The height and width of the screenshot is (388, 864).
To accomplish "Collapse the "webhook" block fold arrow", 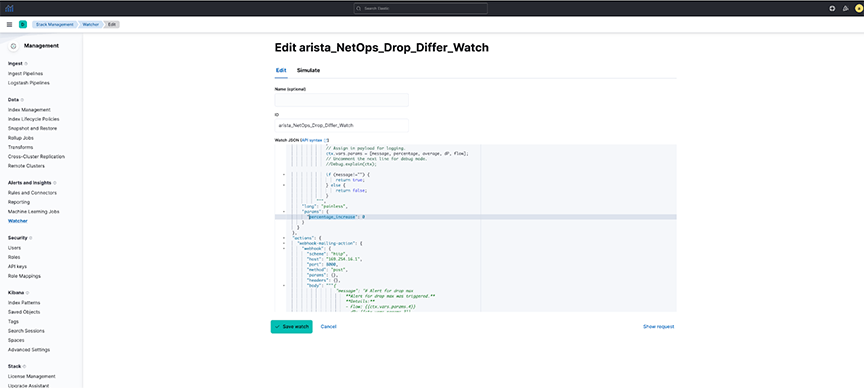I will (283, 249).
